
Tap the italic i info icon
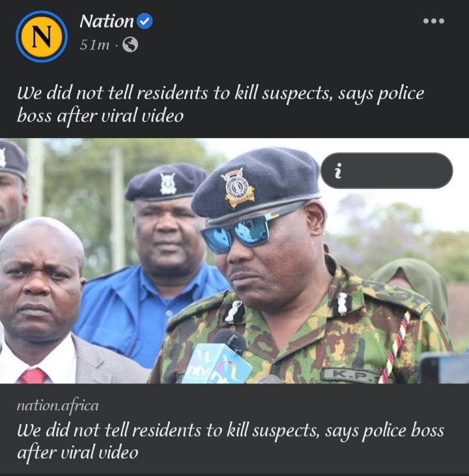coord(338,171)
